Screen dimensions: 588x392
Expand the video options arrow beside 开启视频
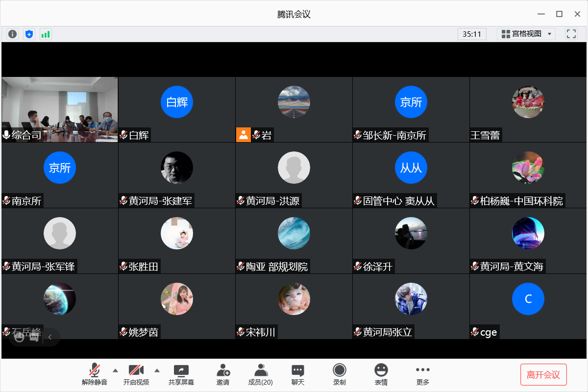coord(157,370)
